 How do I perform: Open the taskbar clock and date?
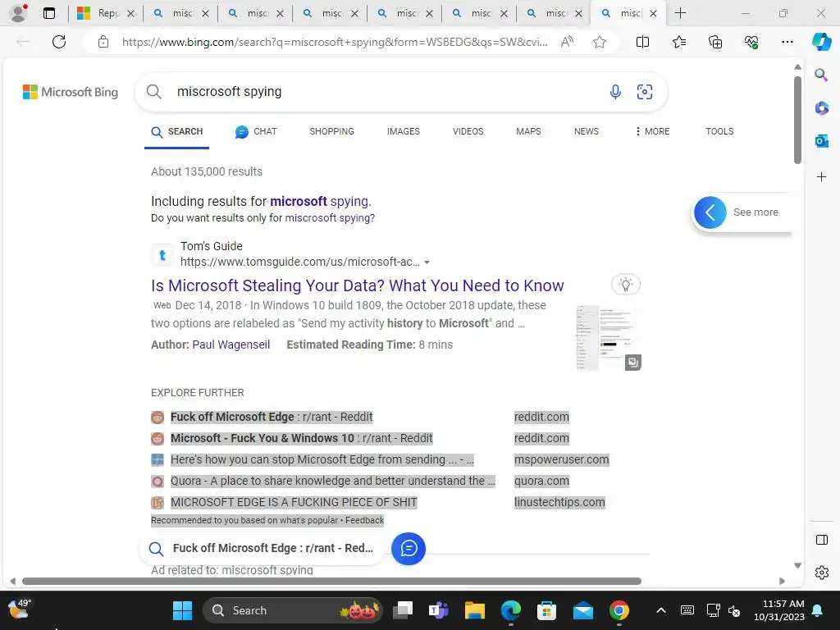pyautogui.click(x=779, y=610)
